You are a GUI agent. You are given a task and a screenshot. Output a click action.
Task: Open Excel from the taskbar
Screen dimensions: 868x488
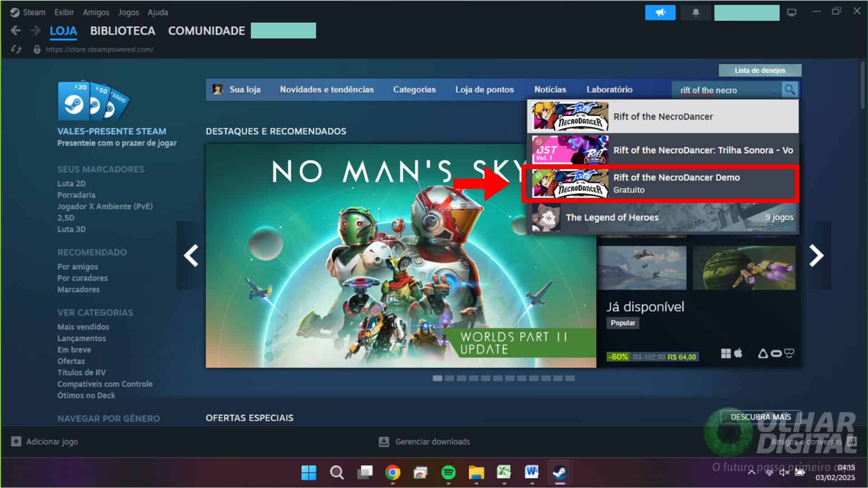pyautogui.click(x=504, y=473)
